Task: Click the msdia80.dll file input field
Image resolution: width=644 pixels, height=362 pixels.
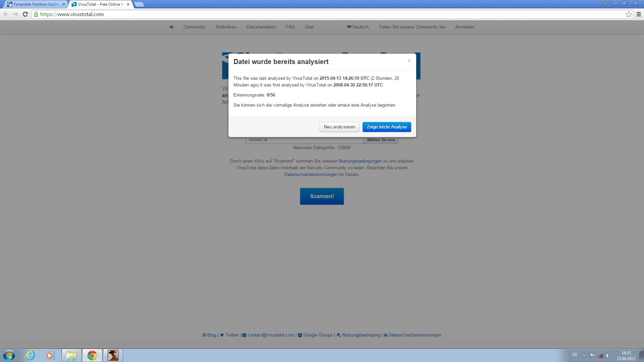Action: (304, 140)
